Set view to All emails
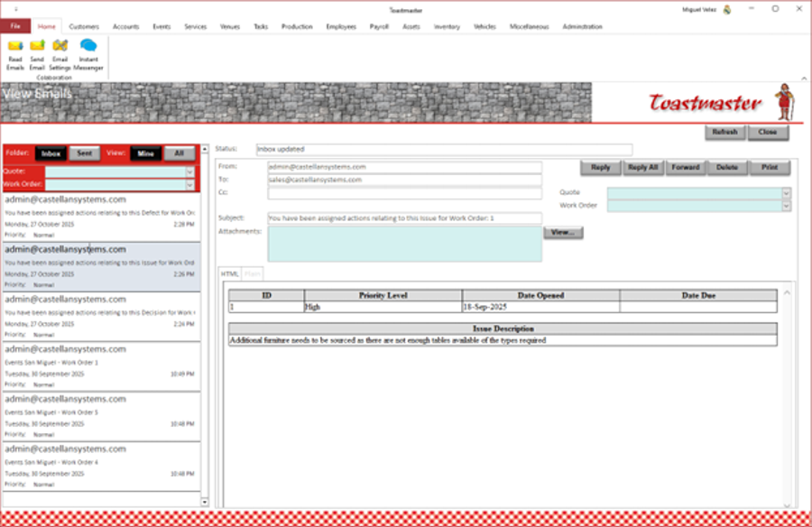 (x=180, y=153)
